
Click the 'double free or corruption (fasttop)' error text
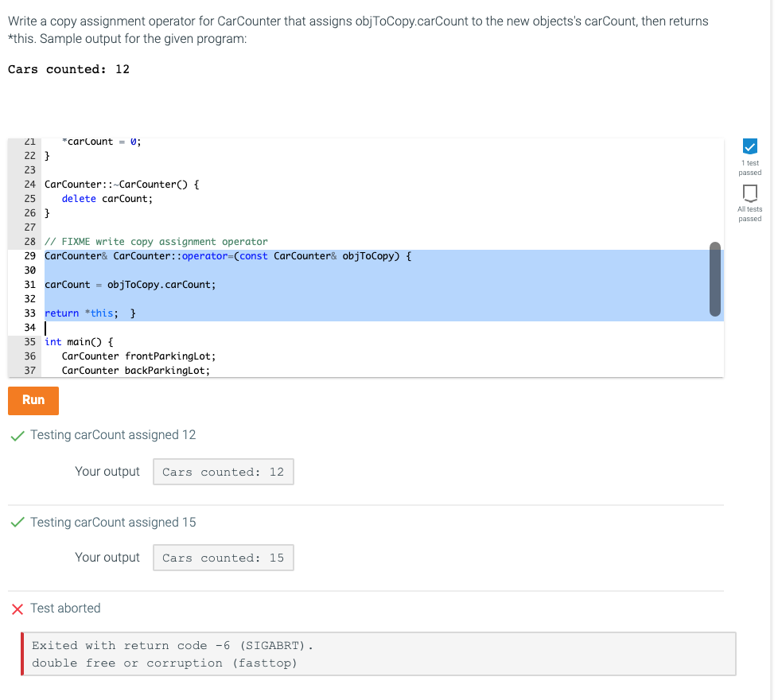[164, 663]
